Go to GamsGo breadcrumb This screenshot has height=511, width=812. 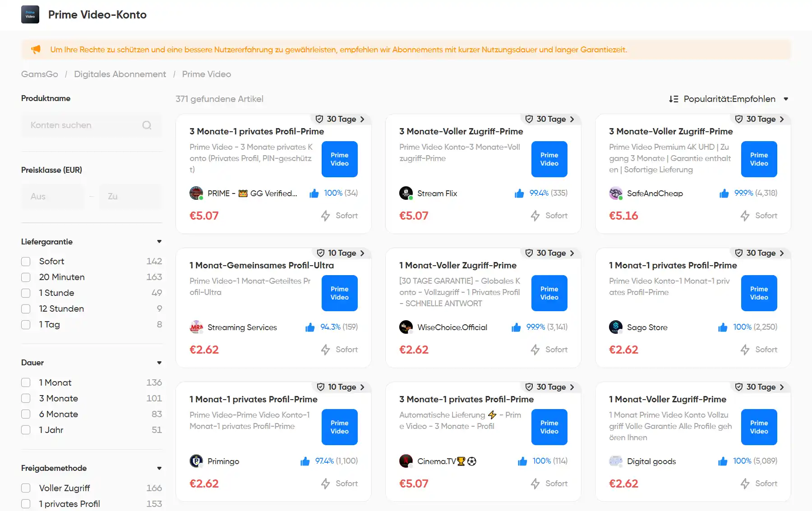pyautogui.click(x=40, y=74)
